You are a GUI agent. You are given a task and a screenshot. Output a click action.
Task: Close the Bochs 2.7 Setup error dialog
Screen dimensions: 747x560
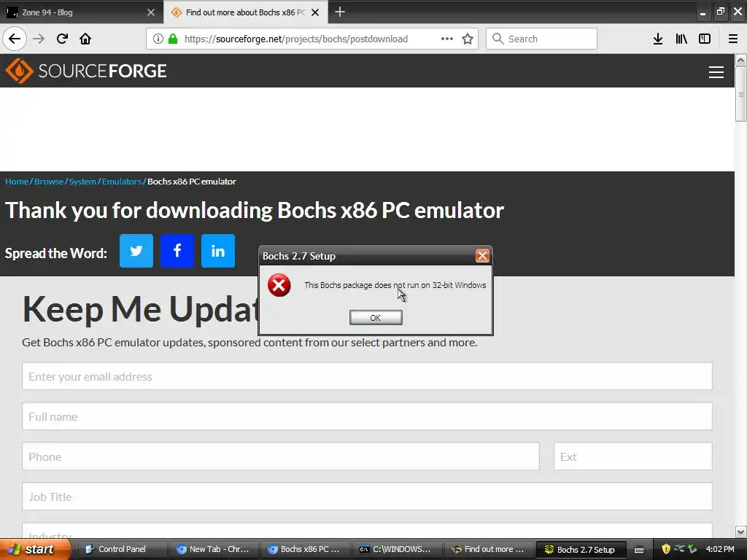pyautogui.click(x=482, y=256)
